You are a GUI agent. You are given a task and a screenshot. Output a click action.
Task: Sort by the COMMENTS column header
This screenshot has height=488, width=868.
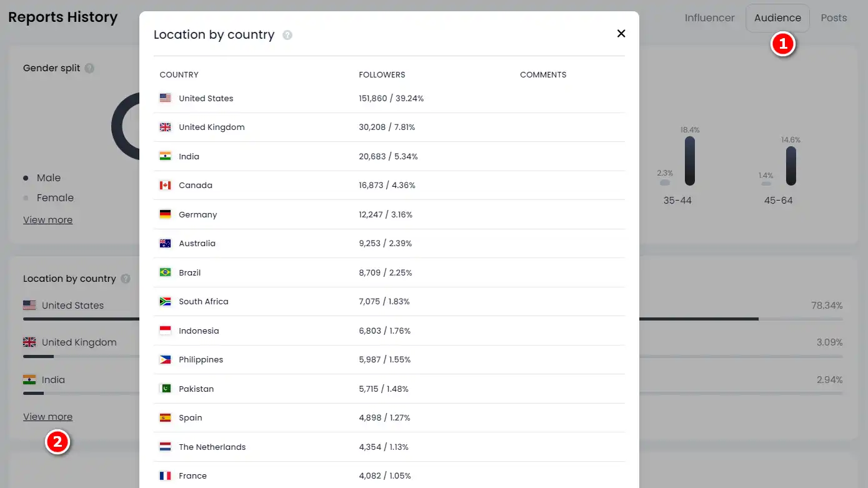pos(543,74)
